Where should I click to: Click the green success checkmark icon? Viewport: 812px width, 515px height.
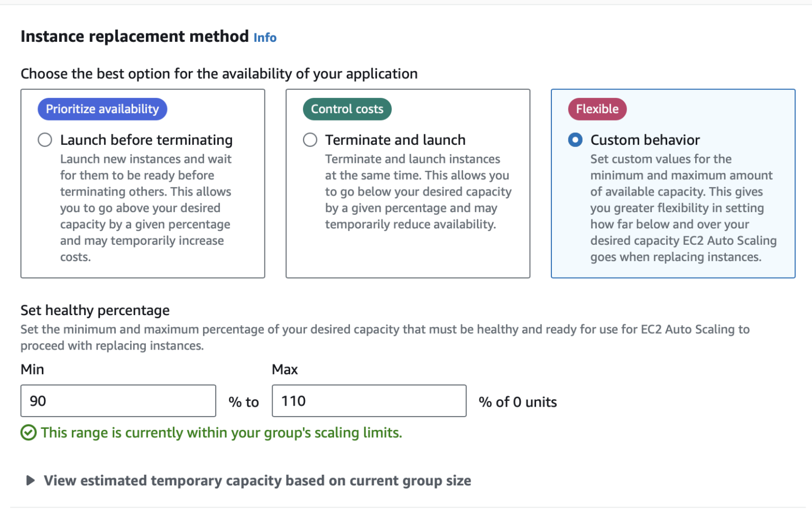[29, 433]
